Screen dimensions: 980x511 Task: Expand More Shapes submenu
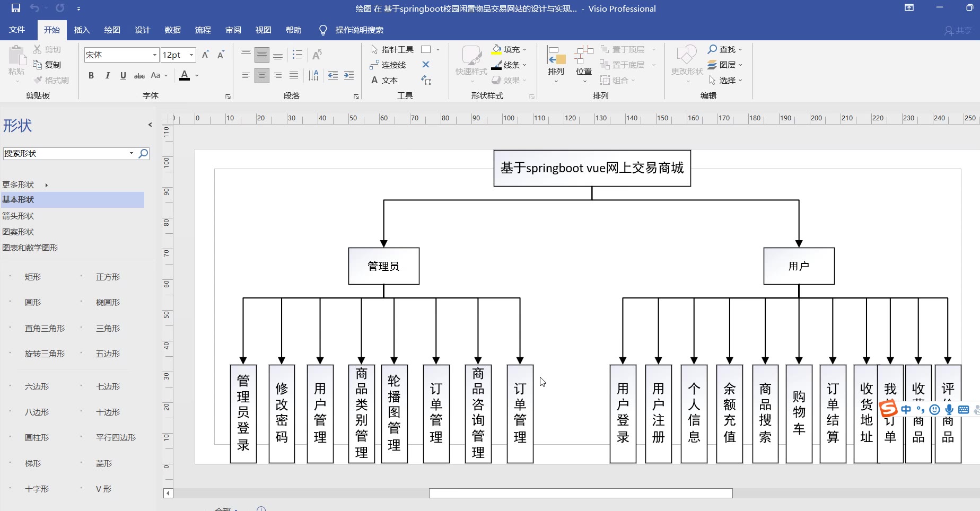25,184
